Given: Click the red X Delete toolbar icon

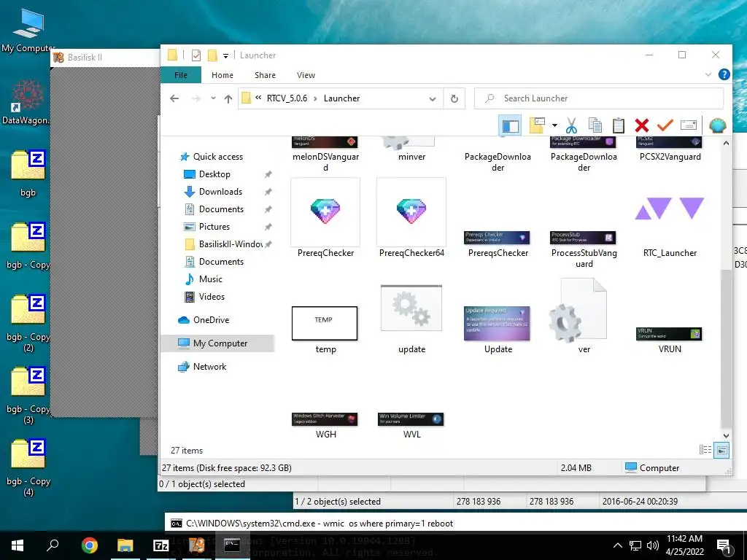Looking at the screenshot, I should 642,125.
